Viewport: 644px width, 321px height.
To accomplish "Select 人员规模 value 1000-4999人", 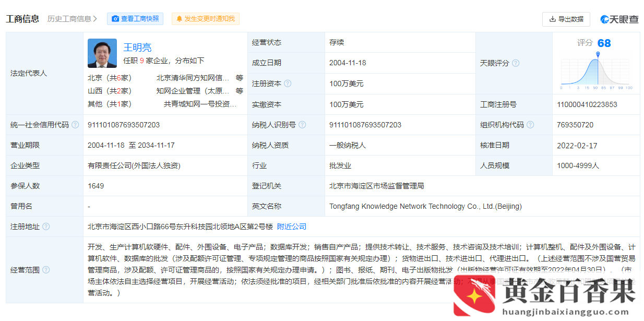I will pyautogui.click(x=578, y=165).
